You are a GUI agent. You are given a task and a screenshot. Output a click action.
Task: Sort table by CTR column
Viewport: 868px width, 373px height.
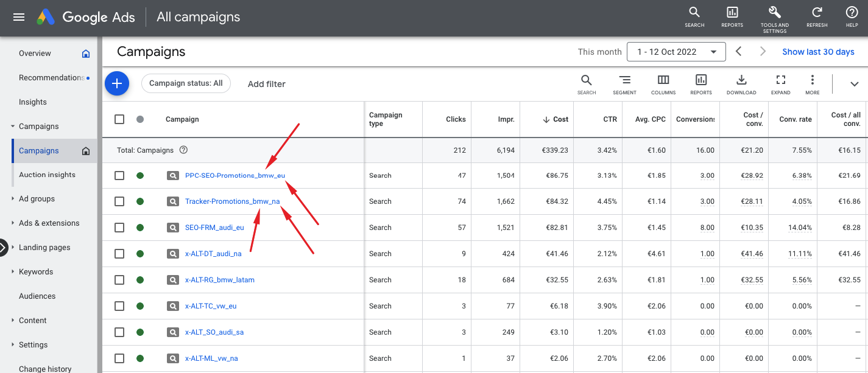coord(610,119)
